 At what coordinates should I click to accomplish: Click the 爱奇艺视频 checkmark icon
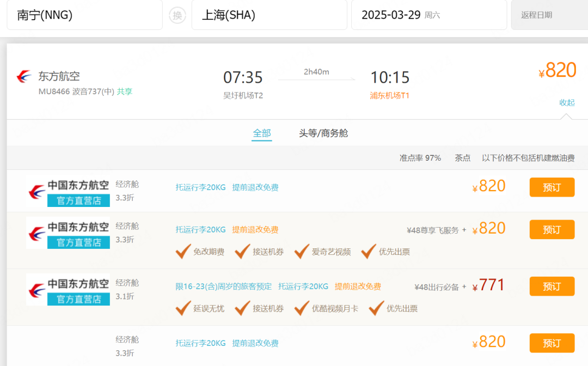pyautogui.click(x=302, y=252)
